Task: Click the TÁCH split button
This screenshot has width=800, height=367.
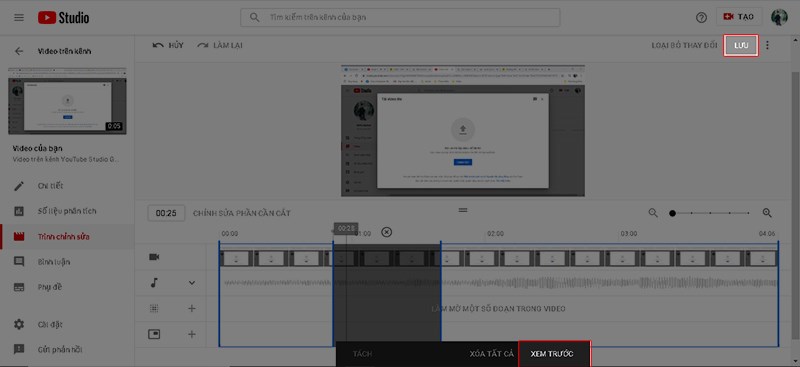Action: coord(362,354)
